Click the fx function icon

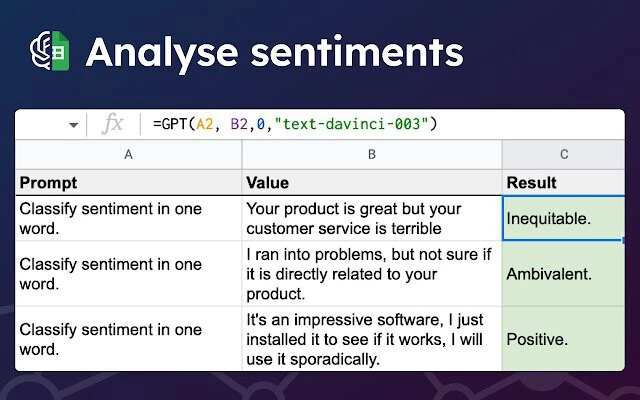[x=113, y=124]
